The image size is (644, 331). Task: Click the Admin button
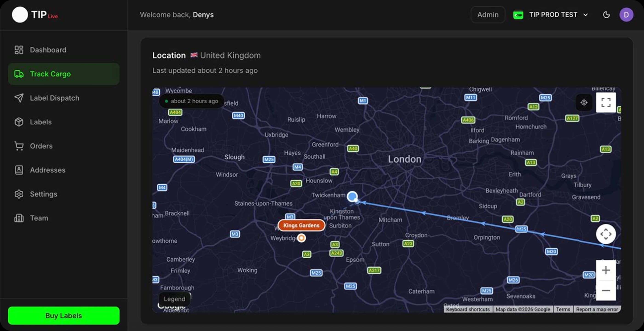[488, 14]
